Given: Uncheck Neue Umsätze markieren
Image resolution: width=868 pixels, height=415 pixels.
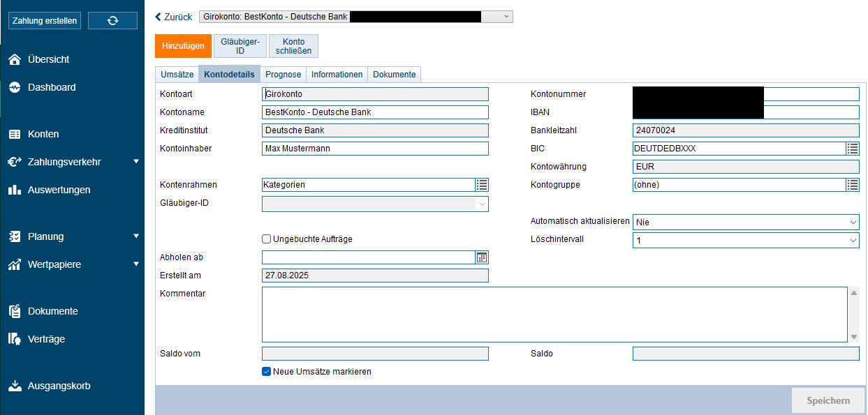Looking at the screenshot, I should [x=267, y=372].
